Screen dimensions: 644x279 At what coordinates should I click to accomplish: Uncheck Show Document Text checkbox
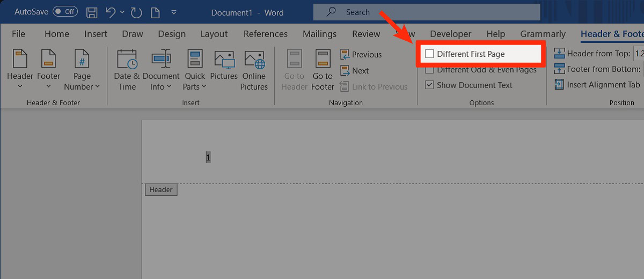point(429,85)
